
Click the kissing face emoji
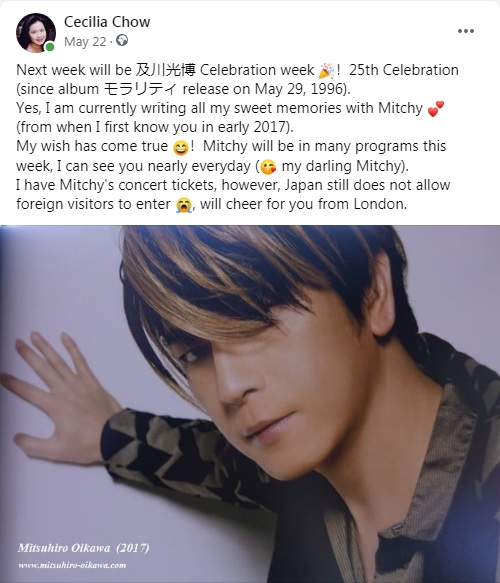point(268,167)
